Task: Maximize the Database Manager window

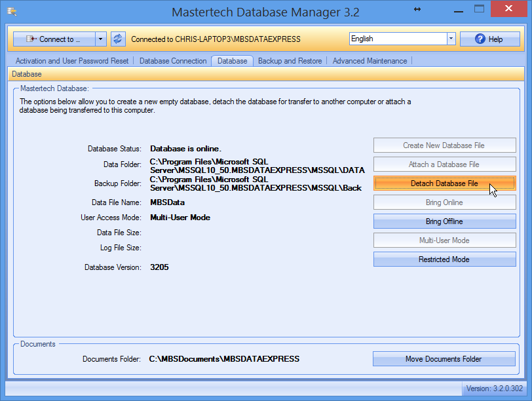Action: 479,9
